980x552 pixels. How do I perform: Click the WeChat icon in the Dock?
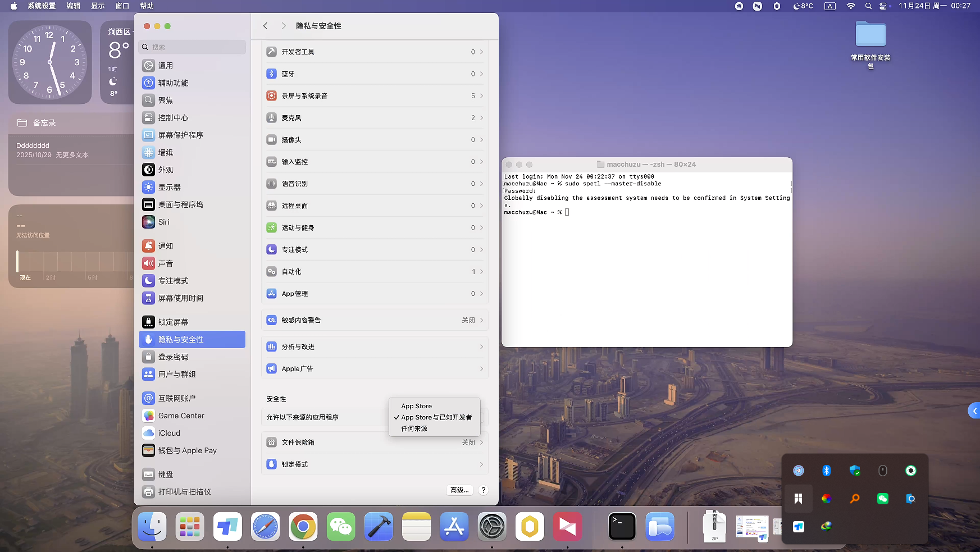pos(341,527)
